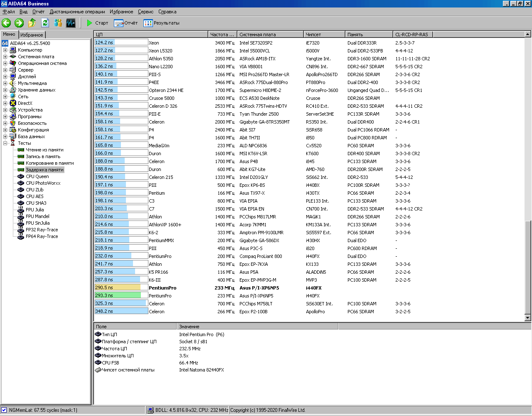
Task: Collapse the Тесты tree node
Action: coord(5,143)
